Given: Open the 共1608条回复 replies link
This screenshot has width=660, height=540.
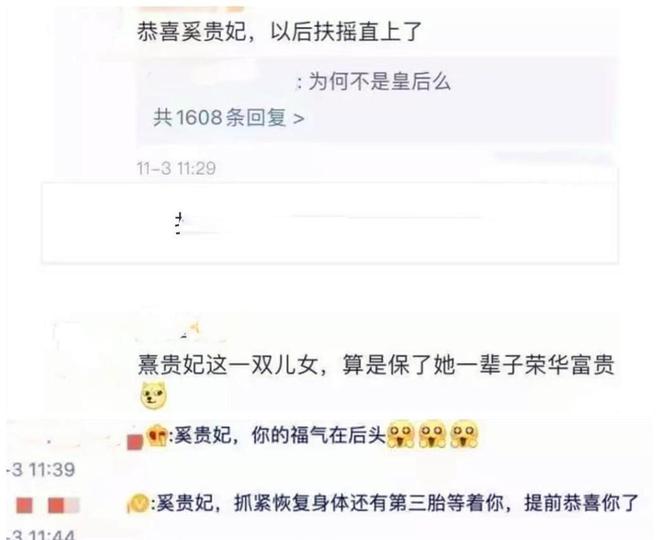Looking at the screenshot, I should (229, 117).
